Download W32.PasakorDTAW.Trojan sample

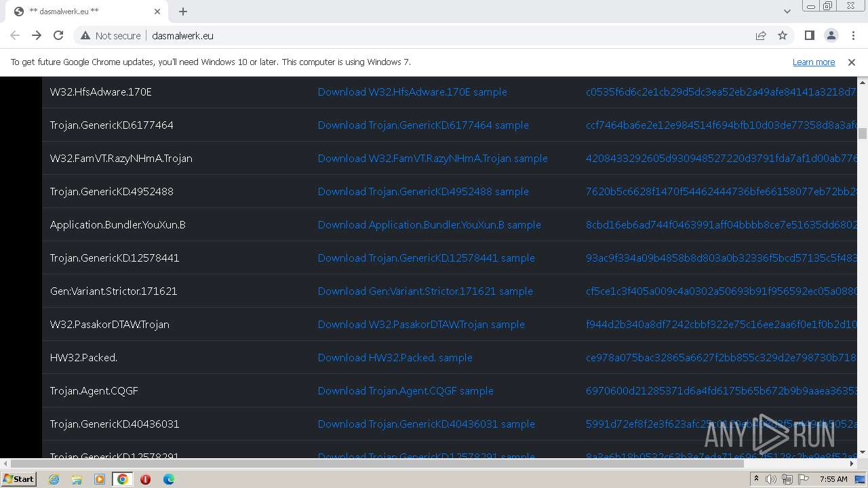click(x=421, y=324)
